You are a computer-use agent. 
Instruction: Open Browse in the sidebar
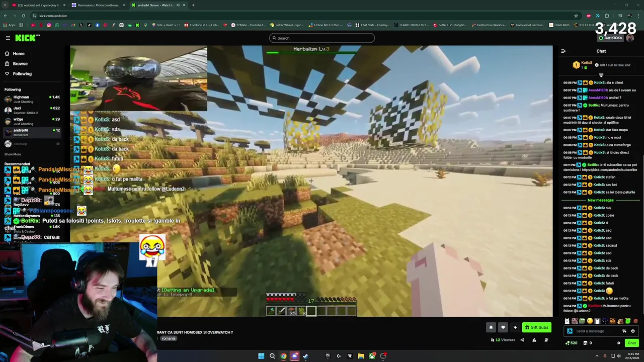tap(20, 63)
